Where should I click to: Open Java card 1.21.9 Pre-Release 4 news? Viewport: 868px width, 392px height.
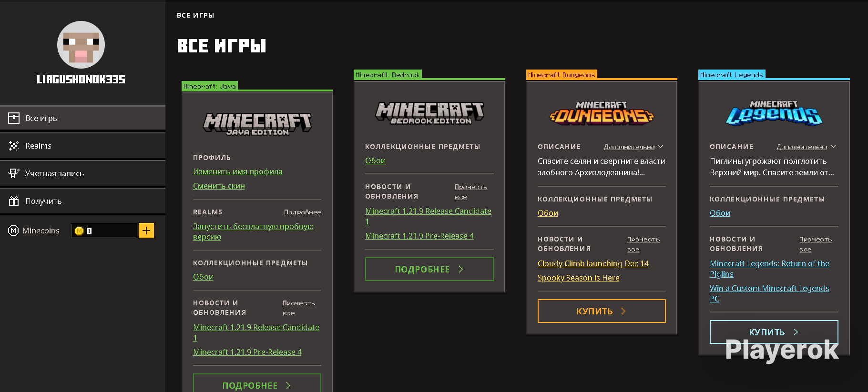pos(247,352)
